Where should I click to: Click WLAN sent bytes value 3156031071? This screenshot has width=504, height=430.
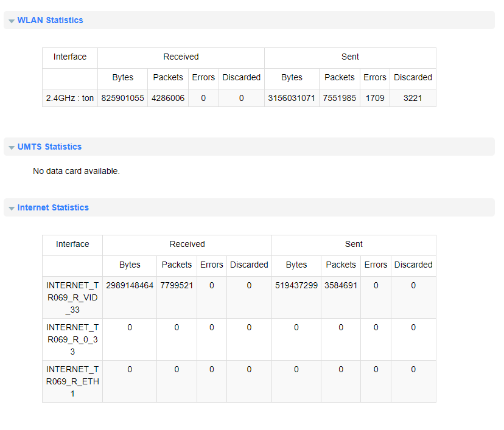point(292,98)
